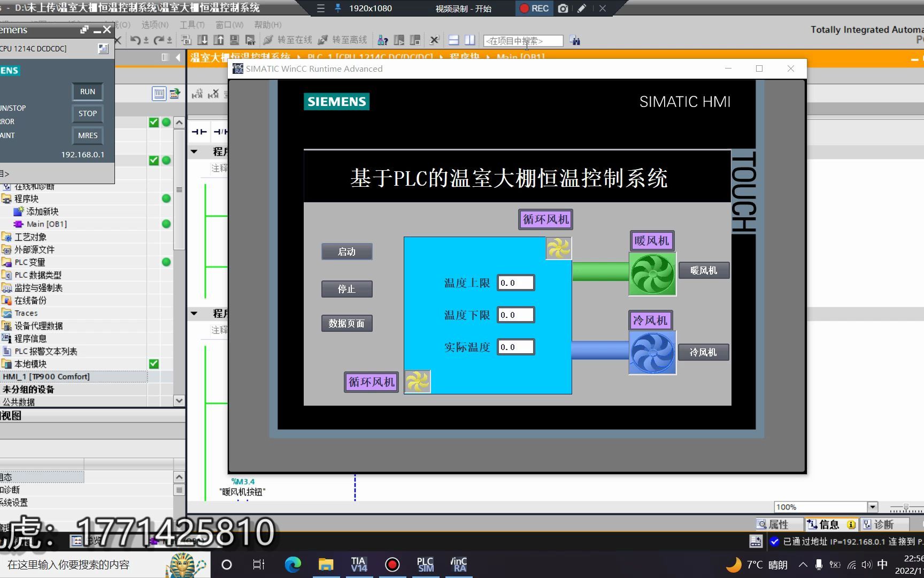Click the 温度下限 (lower limit) value field

click(x=515, y=315)
